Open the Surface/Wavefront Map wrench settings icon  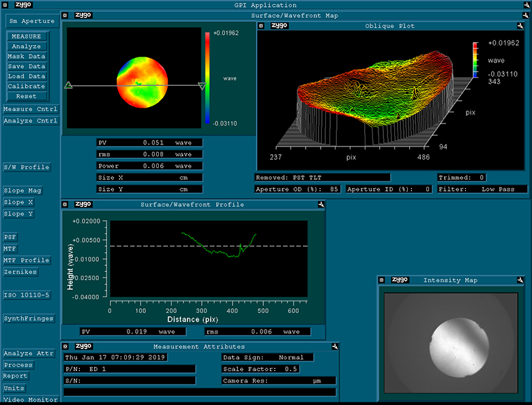(x=525, y=15)
